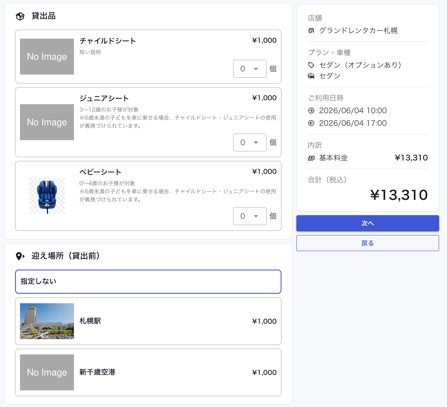This screenshot has height=407, width=447.
Task: Click the 戻る button
Action: pyautogui.click(x=367, y=243)
